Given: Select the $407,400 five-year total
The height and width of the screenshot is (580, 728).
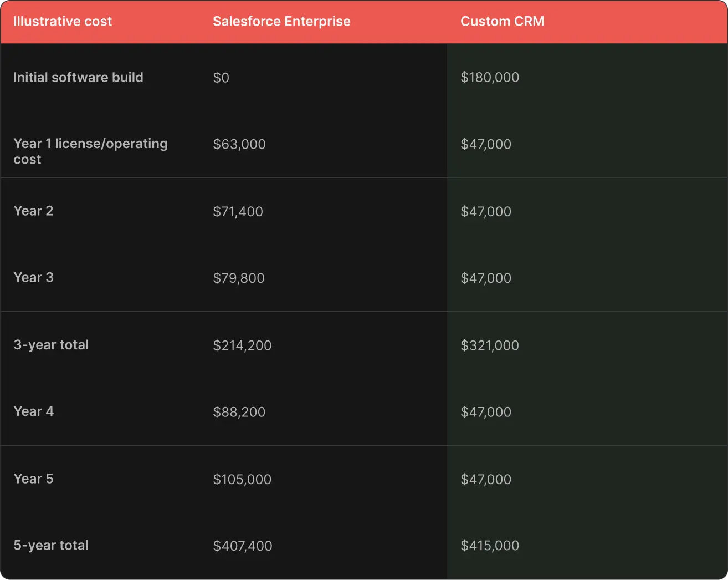Looking at the screenshot, I should 243,546.
